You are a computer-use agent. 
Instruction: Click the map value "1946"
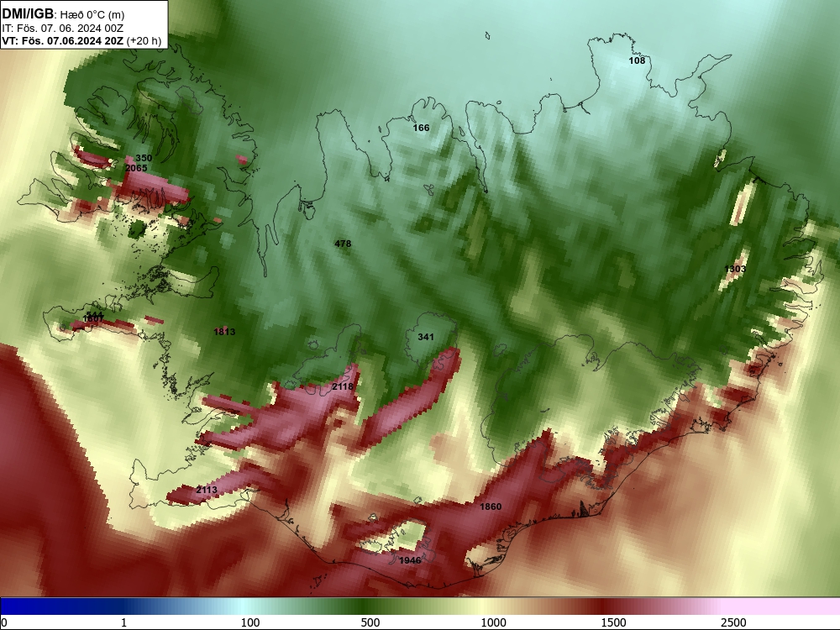pyautogui.click(x=411, y=560)
